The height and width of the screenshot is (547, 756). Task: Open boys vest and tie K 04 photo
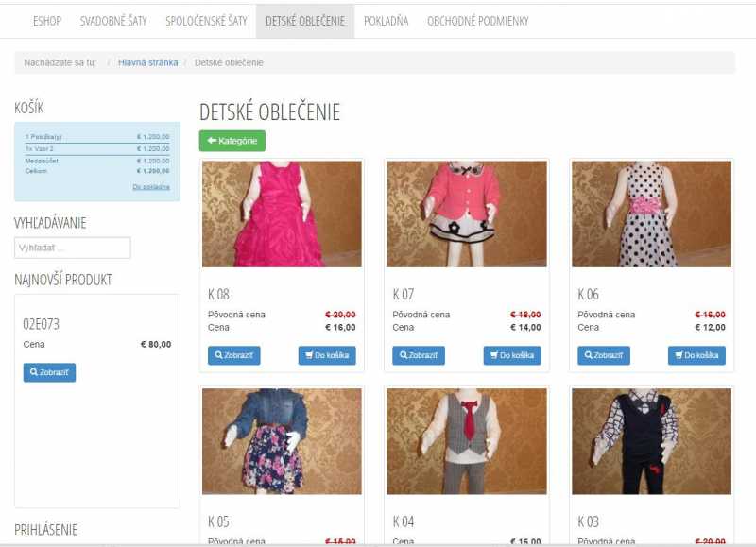point(466,441)
